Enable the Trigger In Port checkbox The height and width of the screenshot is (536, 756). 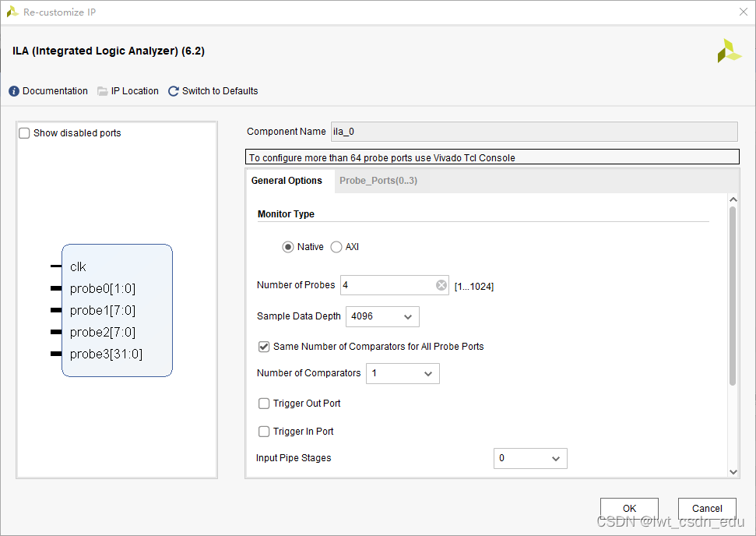(264, 432)
